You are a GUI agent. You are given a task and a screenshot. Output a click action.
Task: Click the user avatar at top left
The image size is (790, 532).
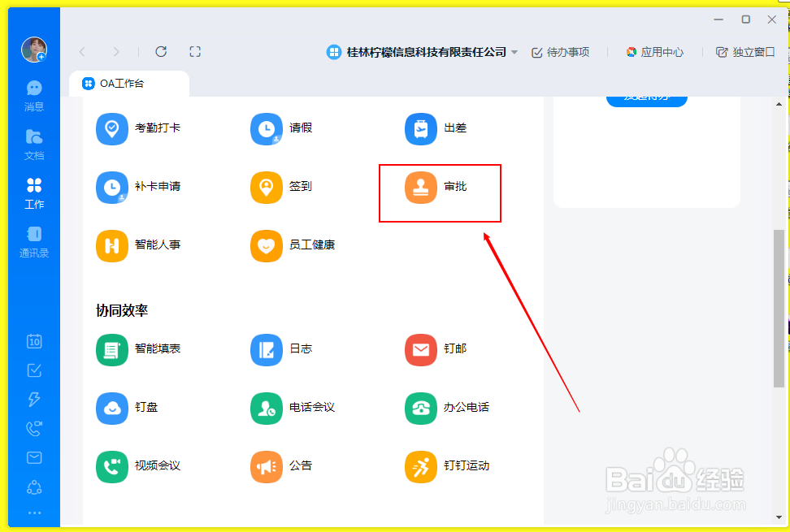pyautogui.click(x=34, y=49)
